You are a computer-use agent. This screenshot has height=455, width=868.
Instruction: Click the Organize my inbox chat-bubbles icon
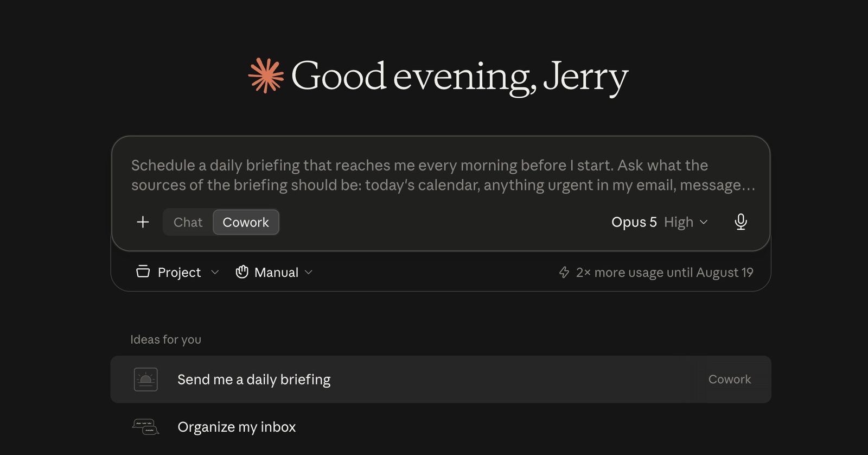[x=146, y=427]
